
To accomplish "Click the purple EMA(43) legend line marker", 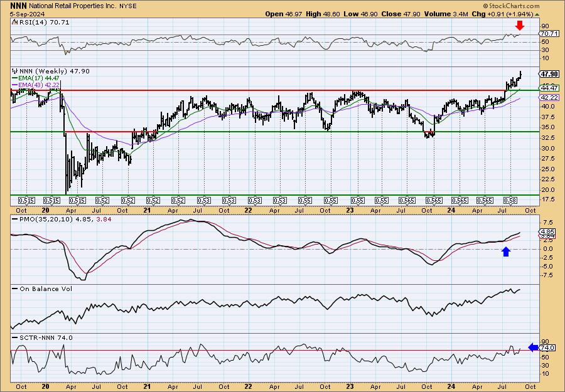I will pos(15,85).
